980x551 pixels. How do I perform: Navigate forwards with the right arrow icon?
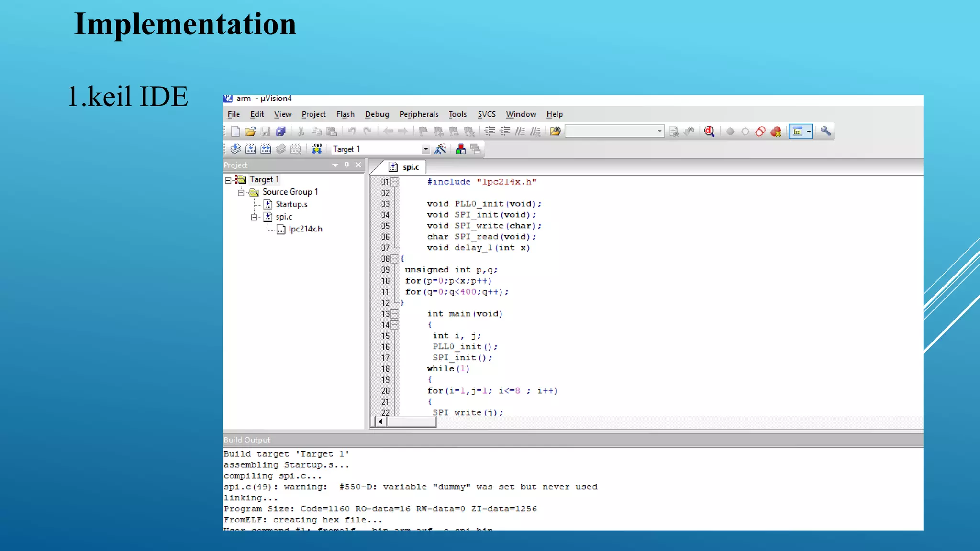[x=403, y=132]
